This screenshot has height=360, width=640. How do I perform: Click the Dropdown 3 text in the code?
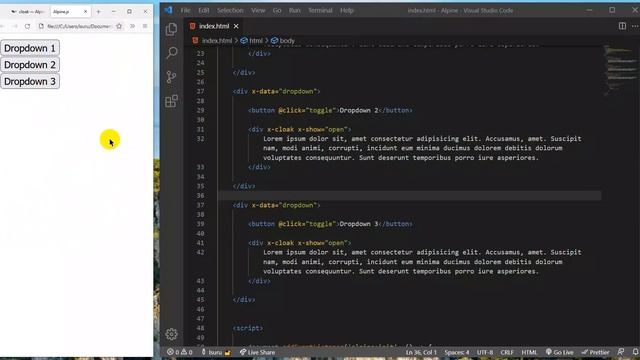pyautogui.click(x=359, y=224)
